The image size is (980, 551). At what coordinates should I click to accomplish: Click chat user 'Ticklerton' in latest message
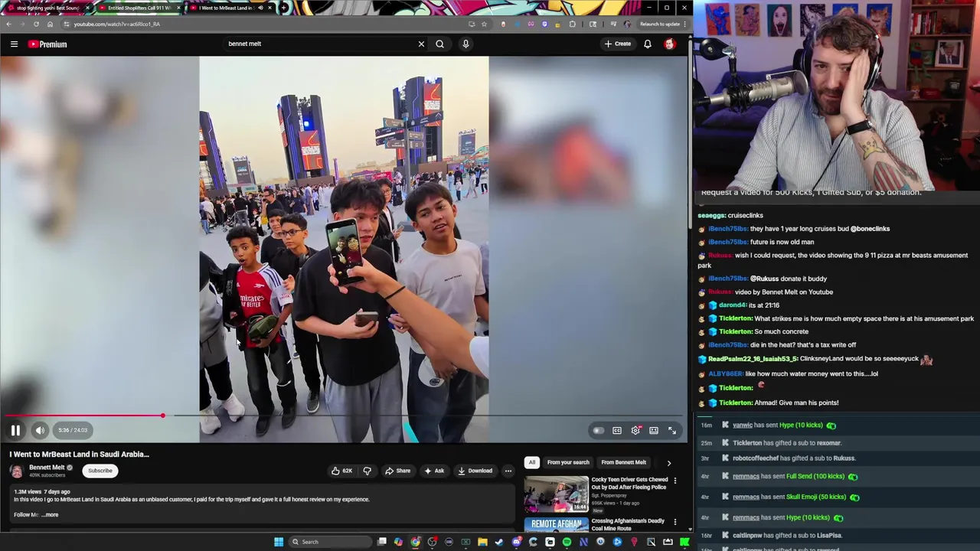(736, 403)
